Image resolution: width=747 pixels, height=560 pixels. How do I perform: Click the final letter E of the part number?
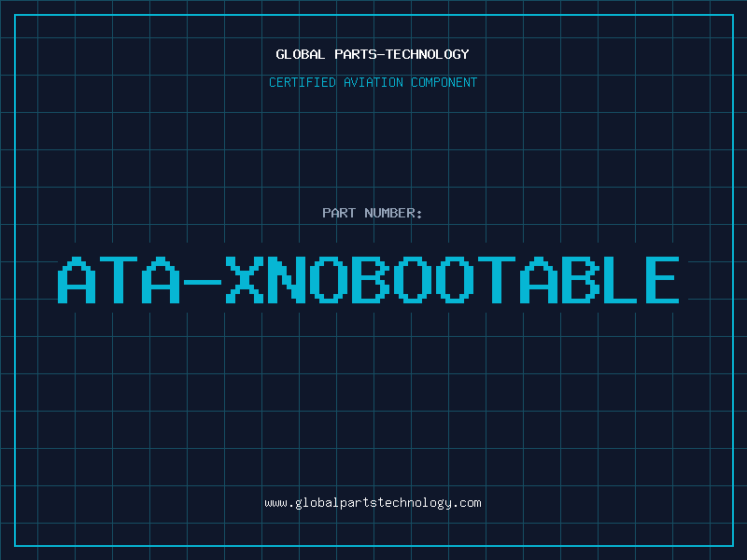point(658,280)
